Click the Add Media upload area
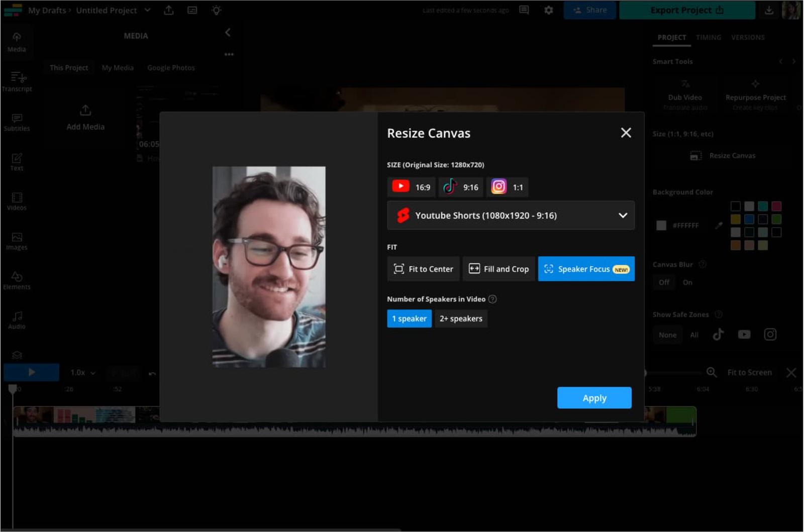The height and width of the screenshot is (532, 804). [x=85, y=118]
